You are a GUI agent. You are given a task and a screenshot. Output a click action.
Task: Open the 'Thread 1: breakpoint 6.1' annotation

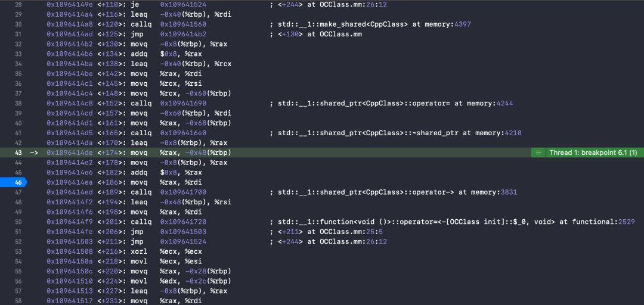[593, 152]
